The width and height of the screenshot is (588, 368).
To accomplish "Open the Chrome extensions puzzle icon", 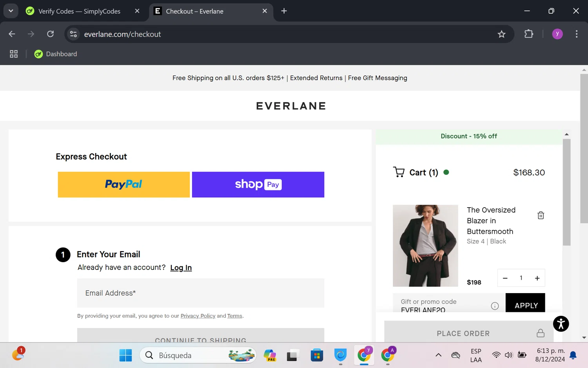I will point(529,34).
